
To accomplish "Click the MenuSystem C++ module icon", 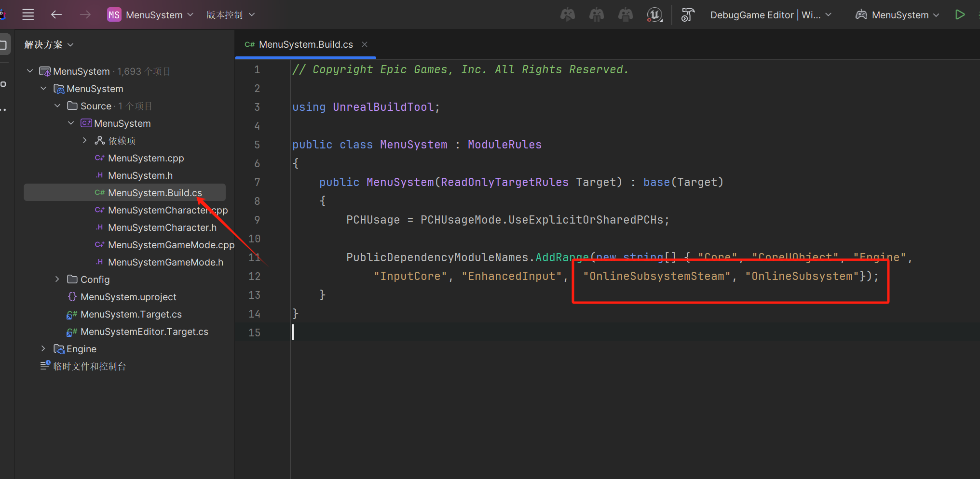I will pyautogui.click(x=86, y=123).
